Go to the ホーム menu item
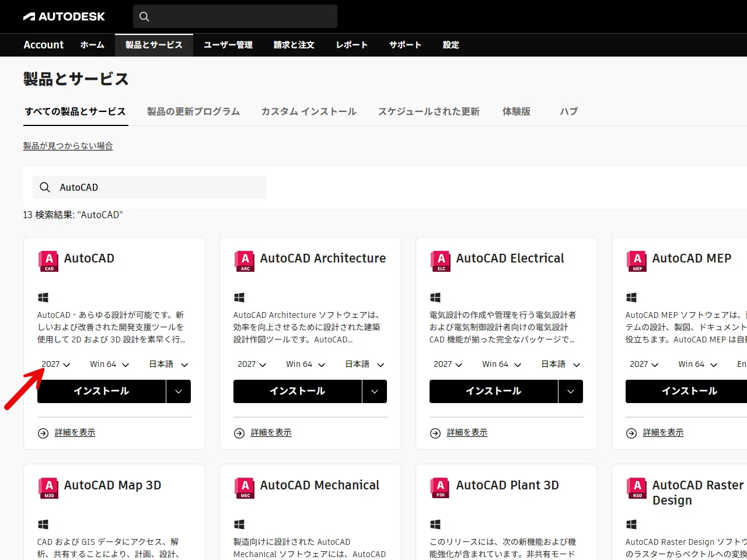747x560 pixels. pos(92,45)
